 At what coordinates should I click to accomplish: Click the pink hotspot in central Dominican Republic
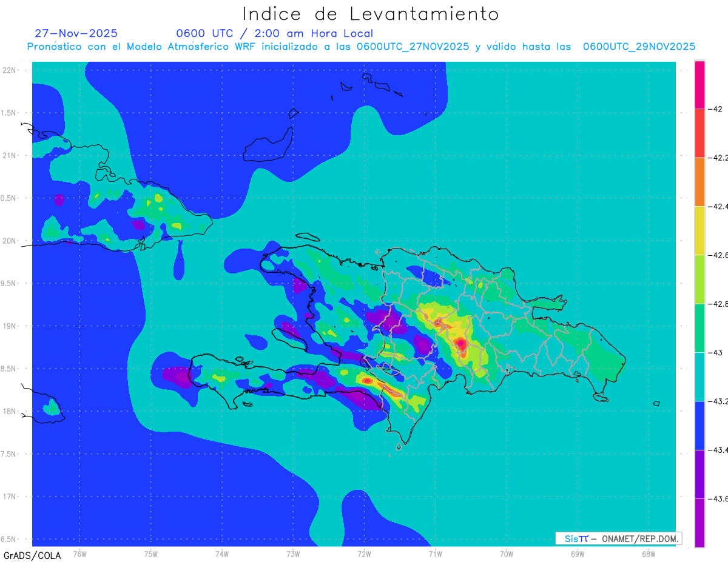[x=460, y=345]
